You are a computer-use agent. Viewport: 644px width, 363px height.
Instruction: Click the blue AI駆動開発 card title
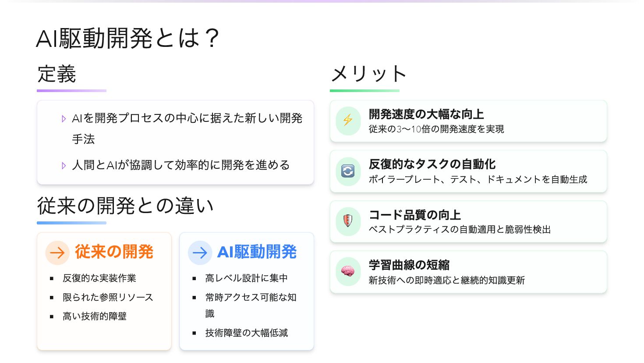(x=257, y=252)
